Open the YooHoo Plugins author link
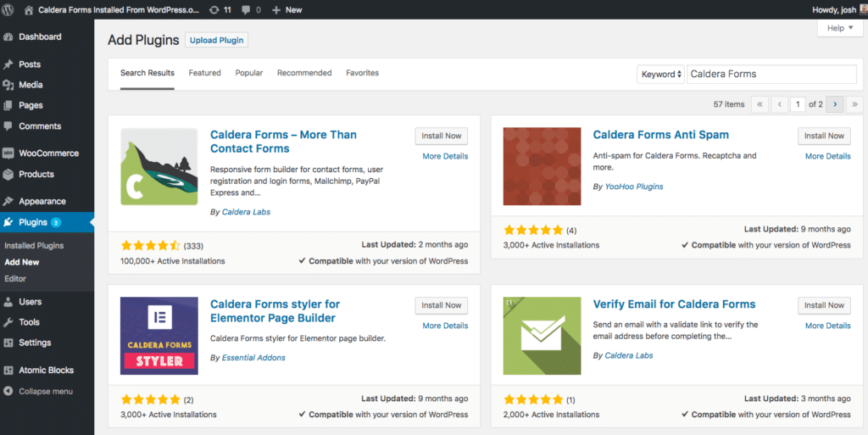Viewport: 868px width, 435px height. [x=634, y=187]
